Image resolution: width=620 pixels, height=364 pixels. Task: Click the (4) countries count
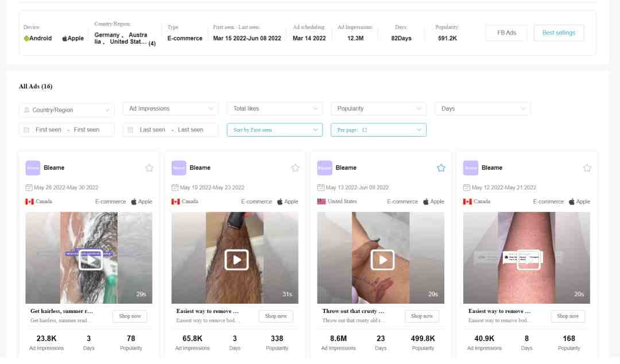click(152, 44)
